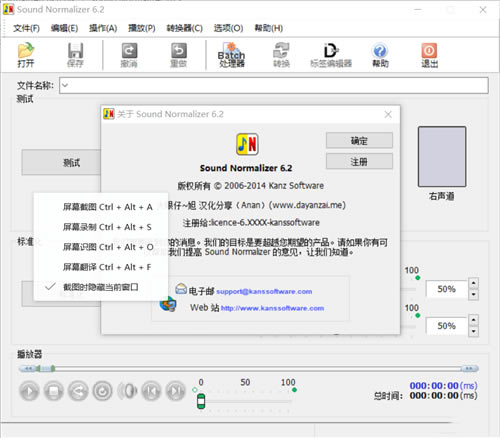Click the skip-to-end player button

point(176,391)
